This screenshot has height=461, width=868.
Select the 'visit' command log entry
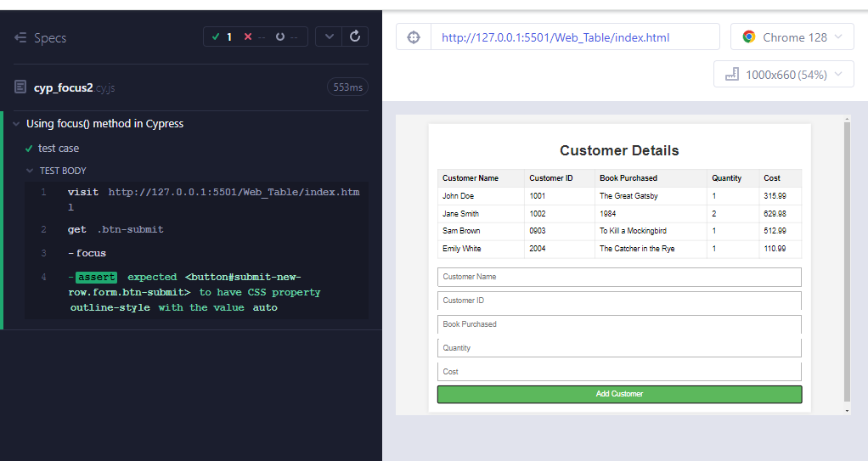point(83,192)
